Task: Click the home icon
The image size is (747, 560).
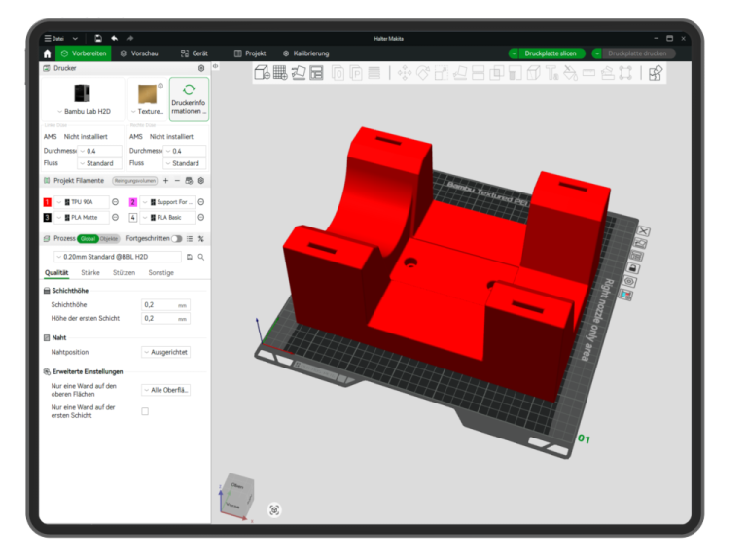Action: tap(47, 53)
